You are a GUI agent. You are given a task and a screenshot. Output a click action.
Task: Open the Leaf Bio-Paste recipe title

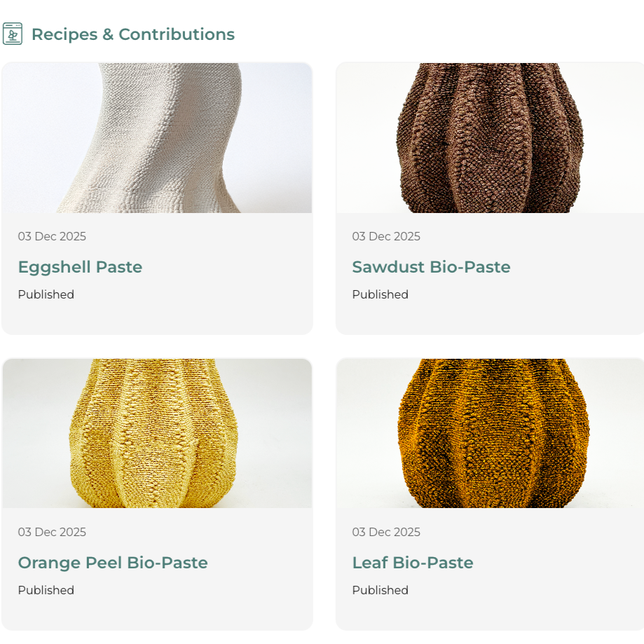pyautogui.click(x=413, y=563)
